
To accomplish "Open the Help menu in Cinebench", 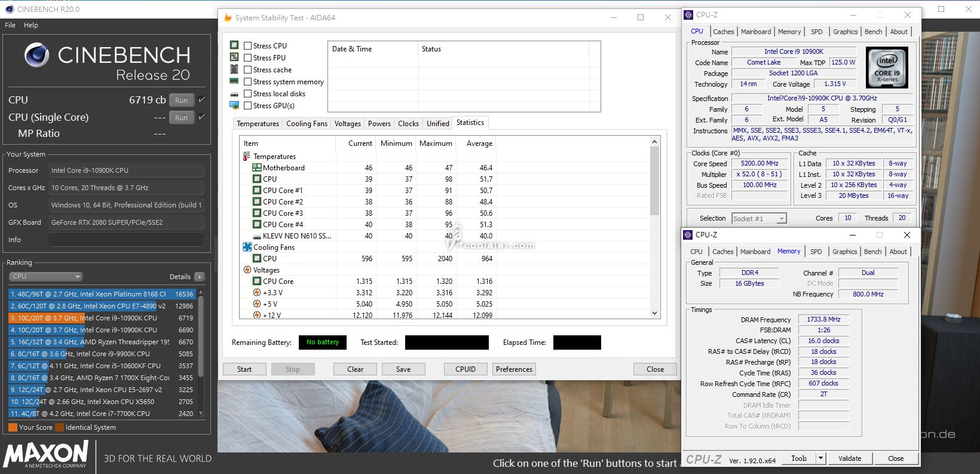I will (x=31, y=25).
